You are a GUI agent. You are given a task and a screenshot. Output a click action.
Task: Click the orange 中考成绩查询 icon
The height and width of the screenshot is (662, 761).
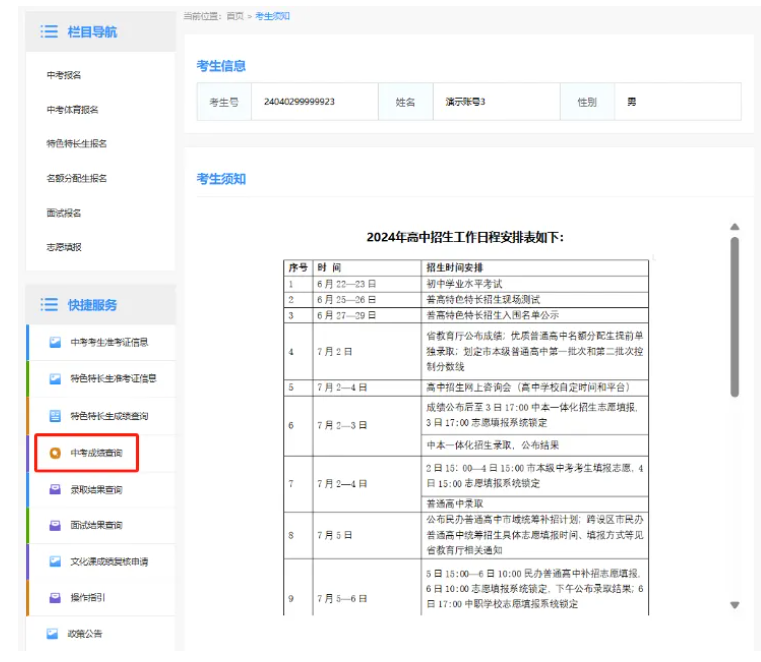click(55, 453)
